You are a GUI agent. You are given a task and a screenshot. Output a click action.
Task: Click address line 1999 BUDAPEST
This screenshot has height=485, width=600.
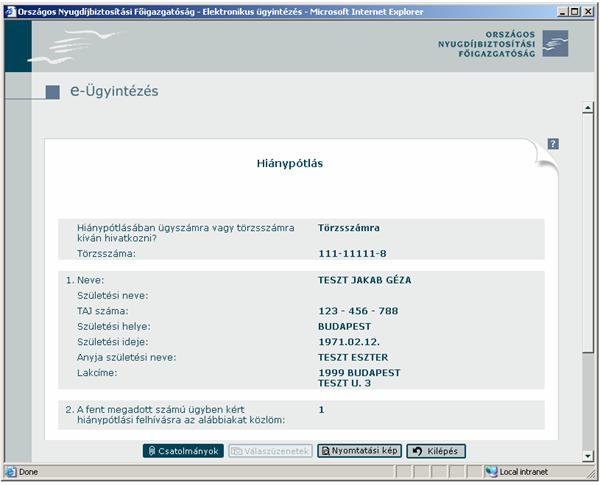pyautogui.click(x=359, y=373)
